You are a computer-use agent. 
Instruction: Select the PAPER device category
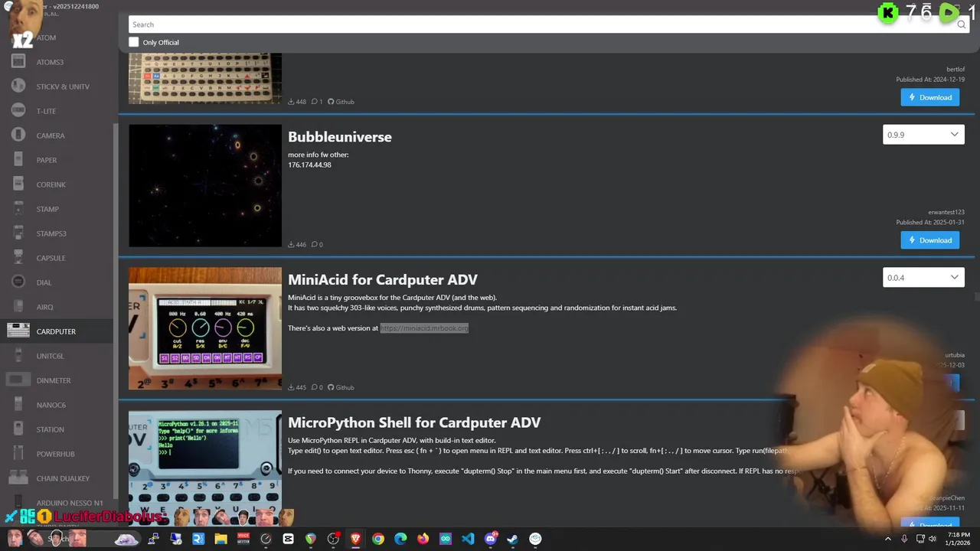[x=57, y=160]
